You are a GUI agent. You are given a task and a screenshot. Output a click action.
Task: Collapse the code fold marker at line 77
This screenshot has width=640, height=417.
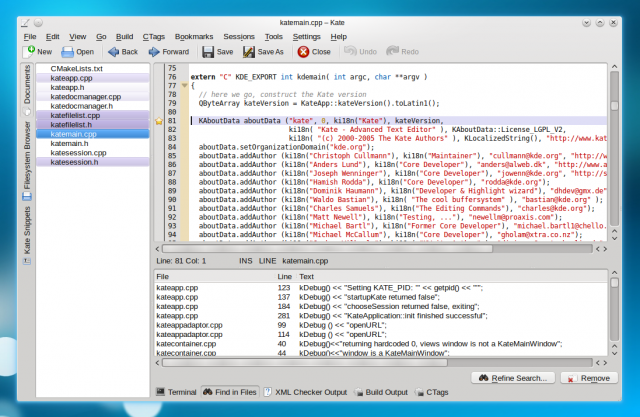pyautogui.click(x=183, y=87)
